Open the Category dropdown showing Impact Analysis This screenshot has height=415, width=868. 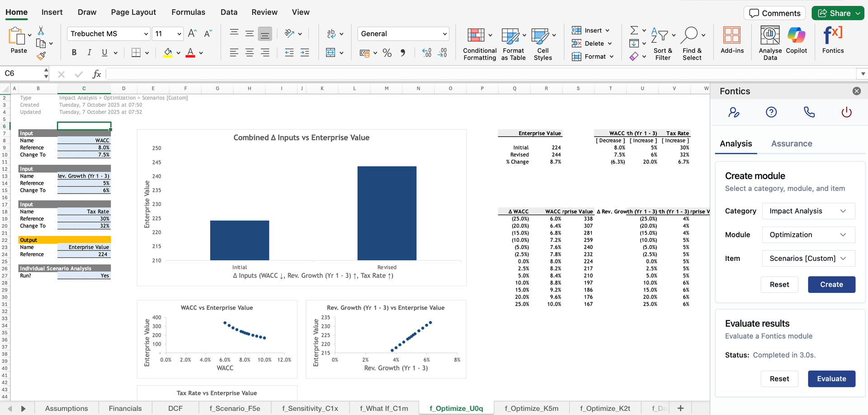[808, 211]
